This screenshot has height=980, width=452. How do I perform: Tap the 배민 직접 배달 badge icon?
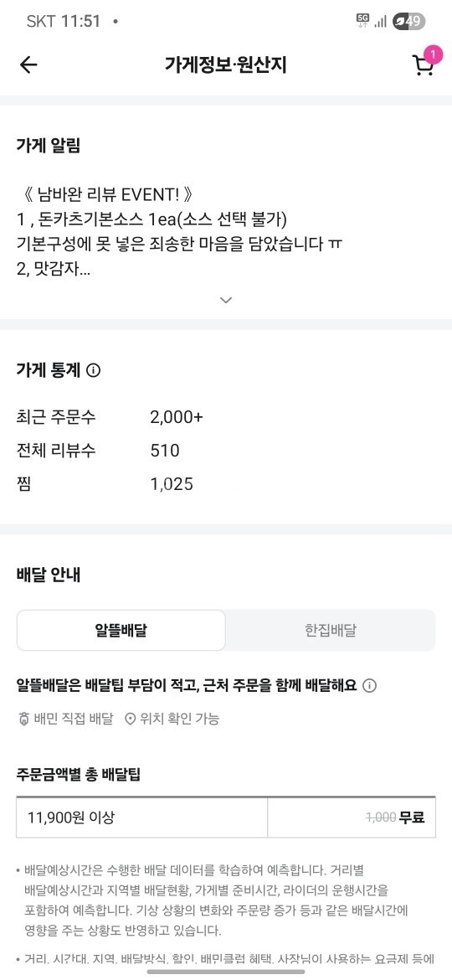click(x=23, y=719)
